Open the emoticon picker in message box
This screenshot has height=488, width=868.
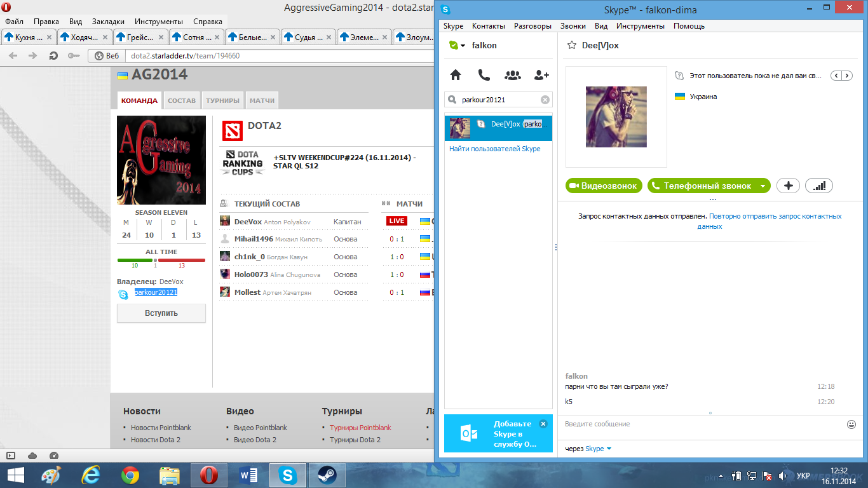point(851,424)
